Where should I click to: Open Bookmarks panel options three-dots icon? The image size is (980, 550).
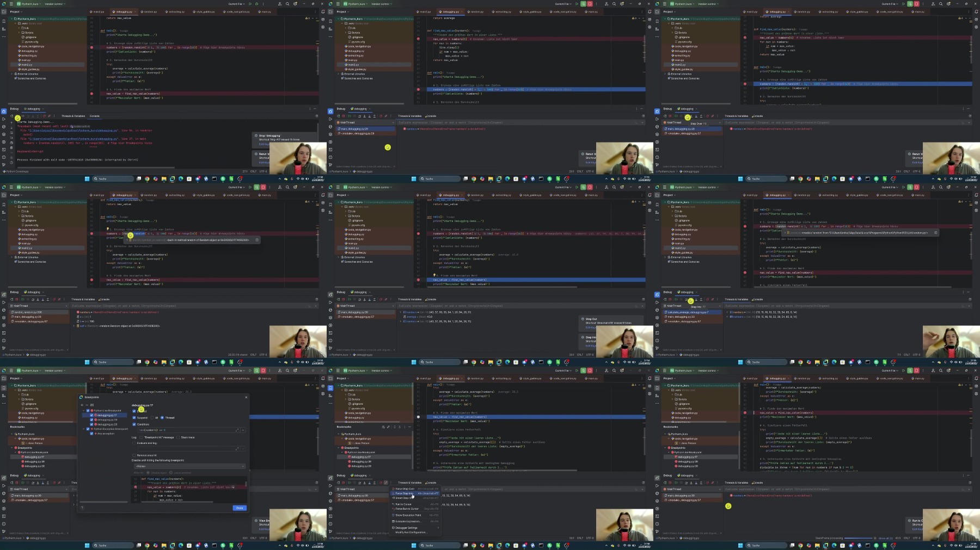pyautogui.click(x=405, y=427)
